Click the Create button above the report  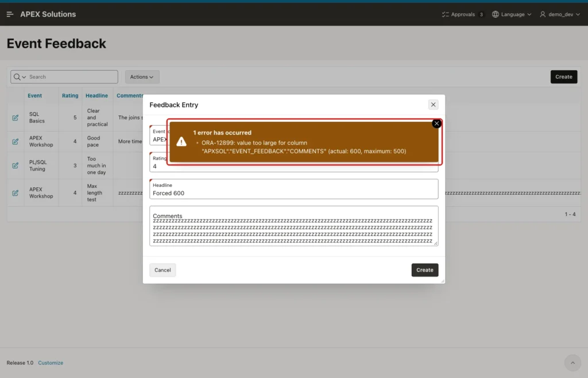tap(564, 77)
